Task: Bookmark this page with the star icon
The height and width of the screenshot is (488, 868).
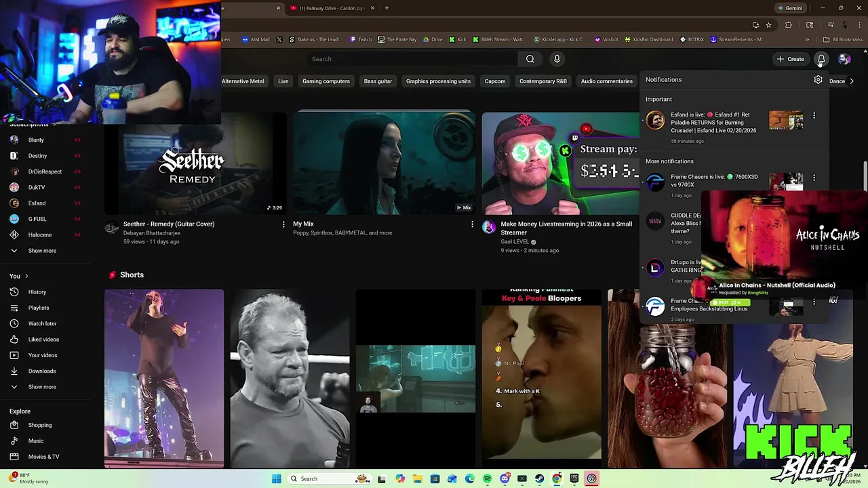Action: pos(768,25)
